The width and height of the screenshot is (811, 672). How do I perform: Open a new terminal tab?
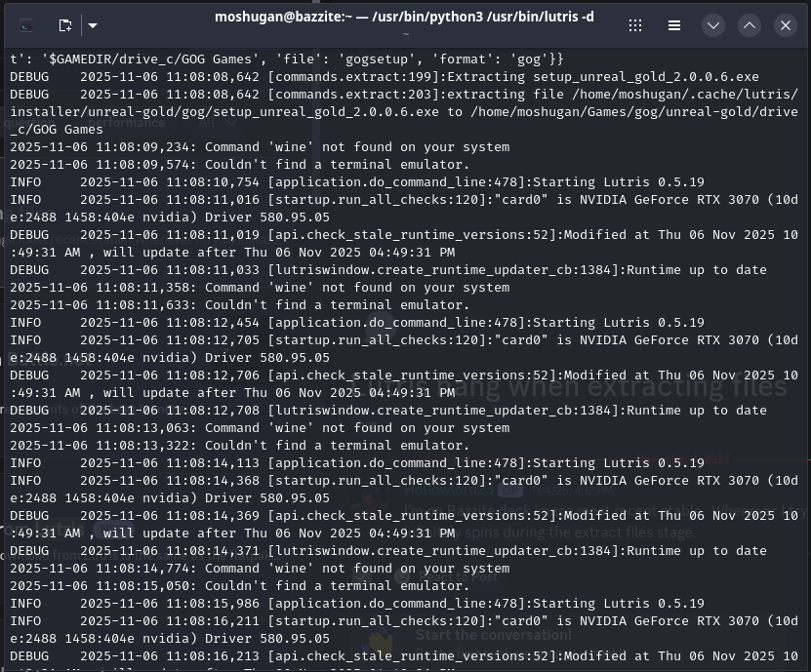[65, 25]
